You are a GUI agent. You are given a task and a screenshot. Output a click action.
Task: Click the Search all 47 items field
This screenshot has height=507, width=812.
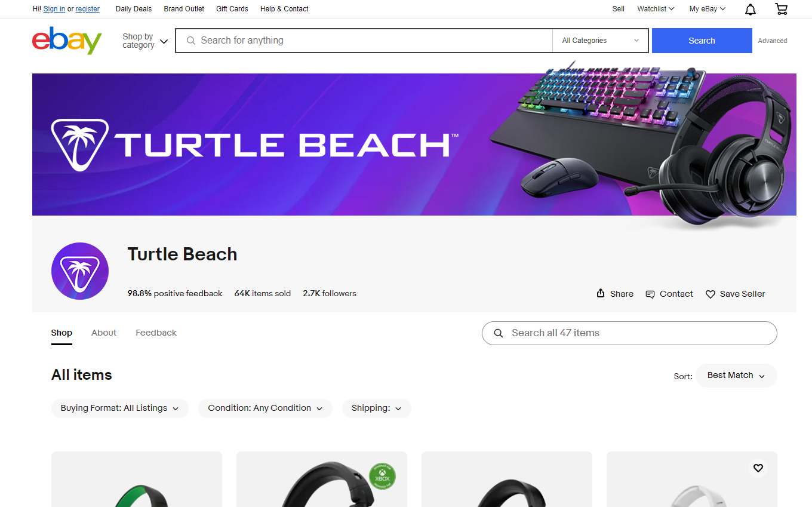coord(629,333)
